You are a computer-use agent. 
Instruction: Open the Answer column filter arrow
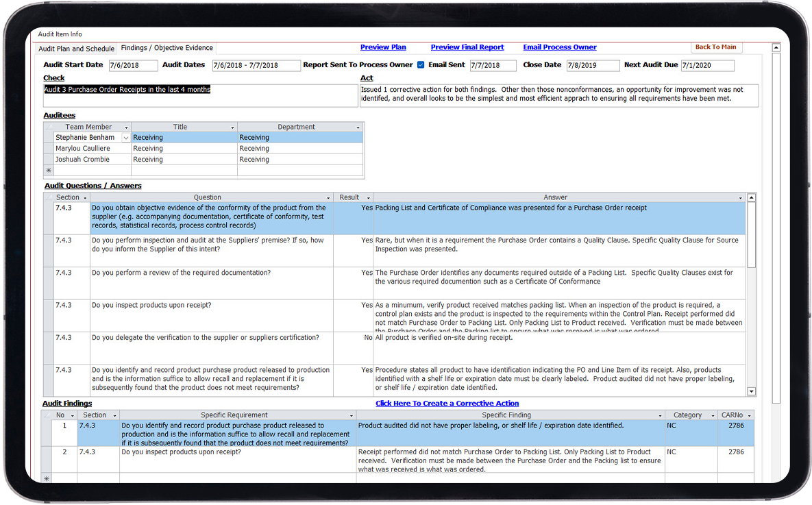point(740,198)
